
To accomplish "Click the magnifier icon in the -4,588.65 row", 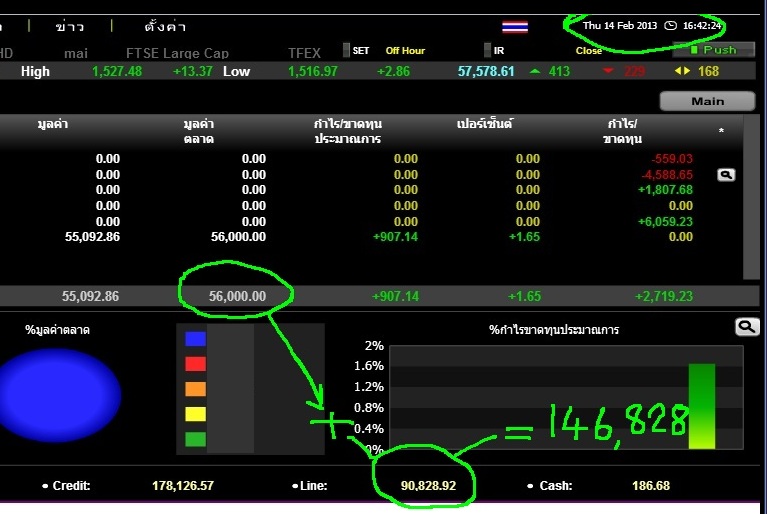I will (726, 175).
